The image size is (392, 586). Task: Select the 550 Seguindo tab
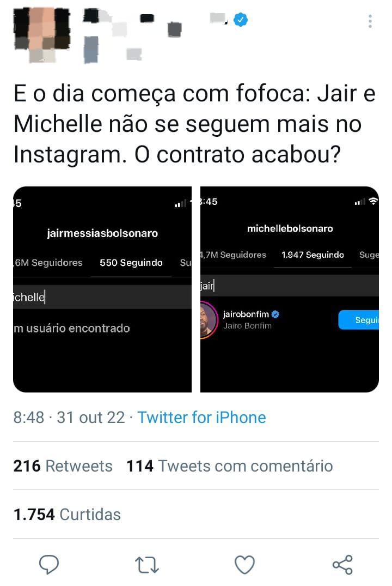point(131,263)
